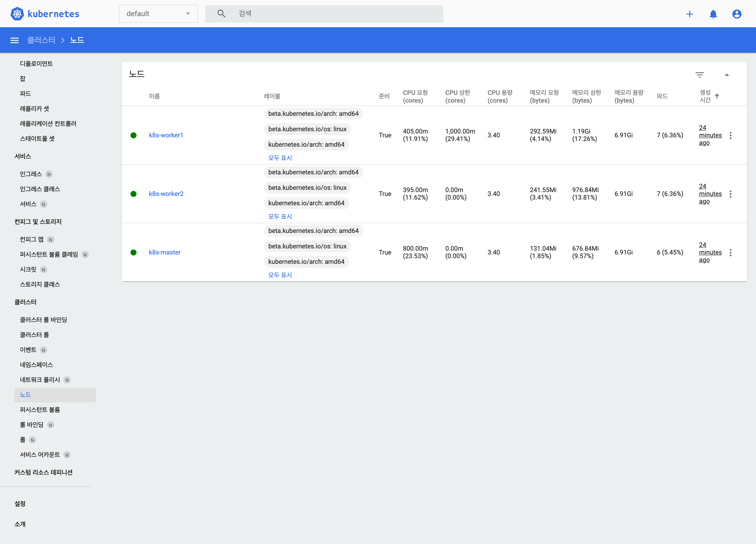Viewport: 756px width, 544px height.
Task: Sort by 생성 시간 column arrow
Action: click(717, 96)
